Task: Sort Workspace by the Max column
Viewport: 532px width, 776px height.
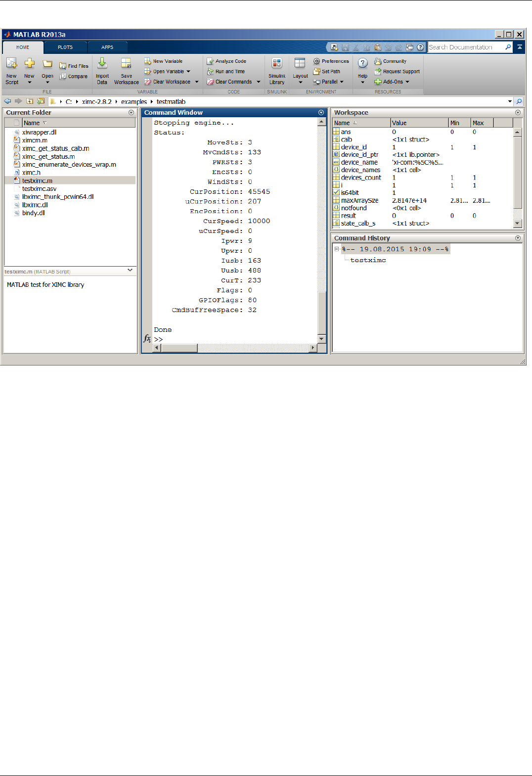Action: (x=482, y=123)
